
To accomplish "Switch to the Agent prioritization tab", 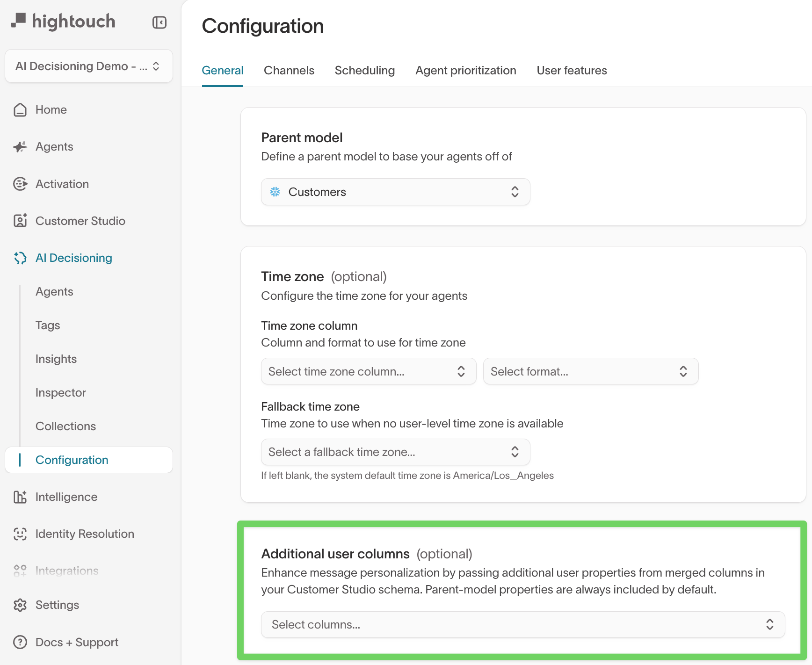I will tap(465, 70).
